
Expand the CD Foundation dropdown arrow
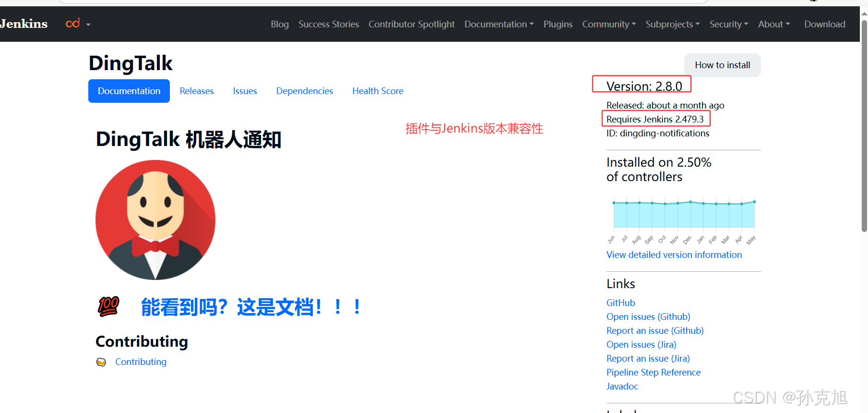pyautogui.click(x=88, y=24)
